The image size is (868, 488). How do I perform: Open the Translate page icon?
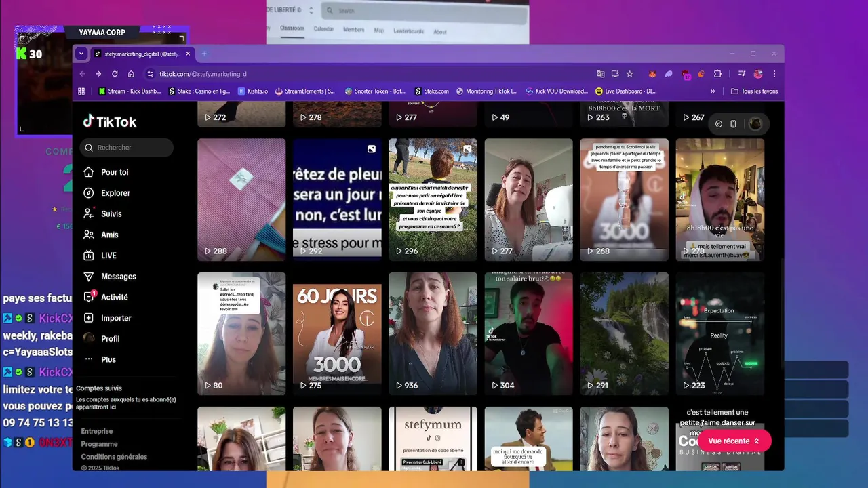[600, 74]
